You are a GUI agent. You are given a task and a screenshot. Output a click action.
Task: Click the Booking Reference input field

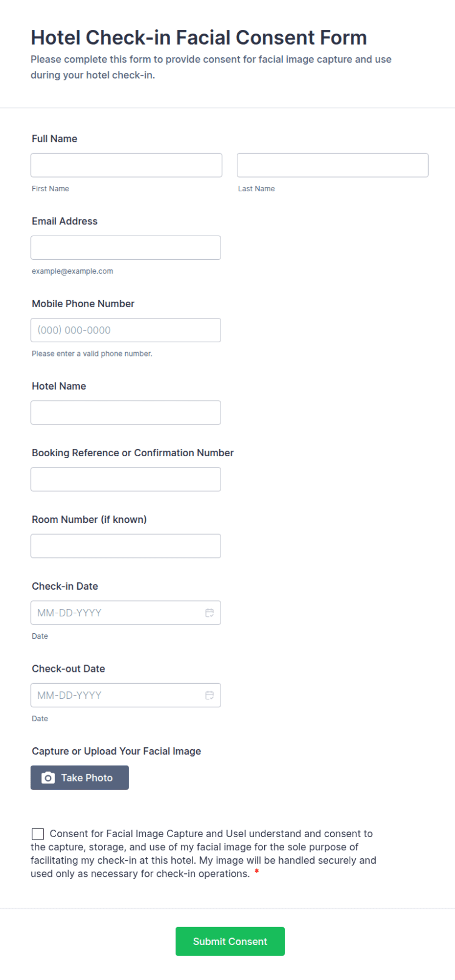(x=126, y=479)
